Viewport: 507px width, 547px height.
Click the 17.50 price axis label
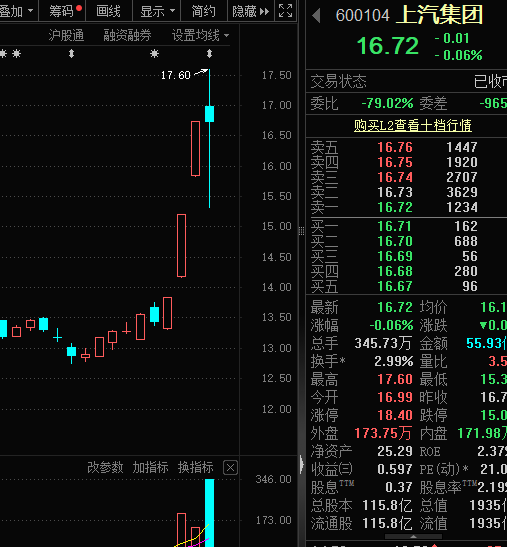tap(277, 75)
